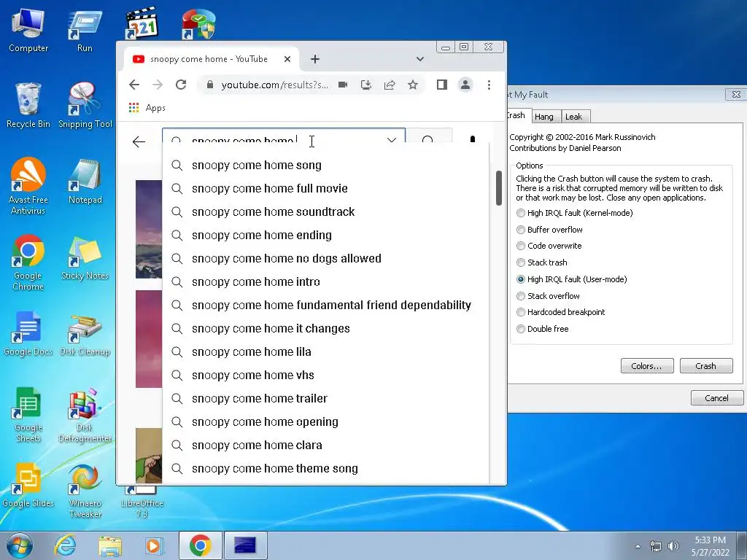Click the share page icon in the address bar
Screen dimensions: 747x560
[x=390, y=85]
